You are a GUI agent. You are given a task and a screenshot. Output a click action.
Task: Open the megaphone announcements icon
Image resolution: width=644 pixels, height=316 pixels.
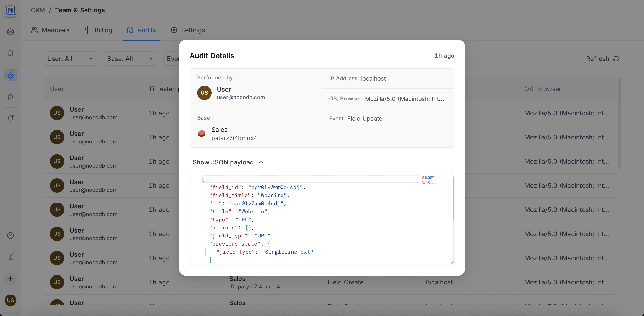pyautogui.click(x=11, y=257)
